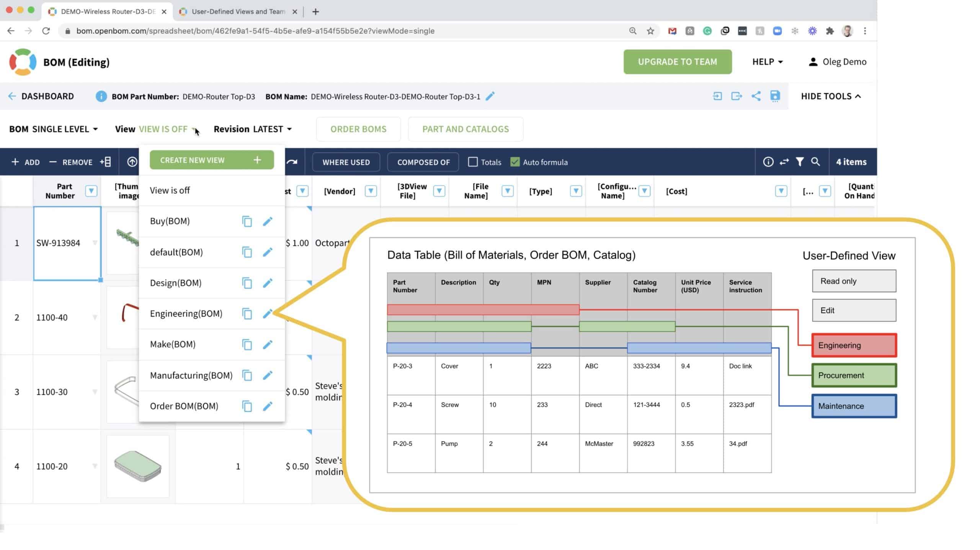Expand the Revision LATEST dropdown

[289, 129]
